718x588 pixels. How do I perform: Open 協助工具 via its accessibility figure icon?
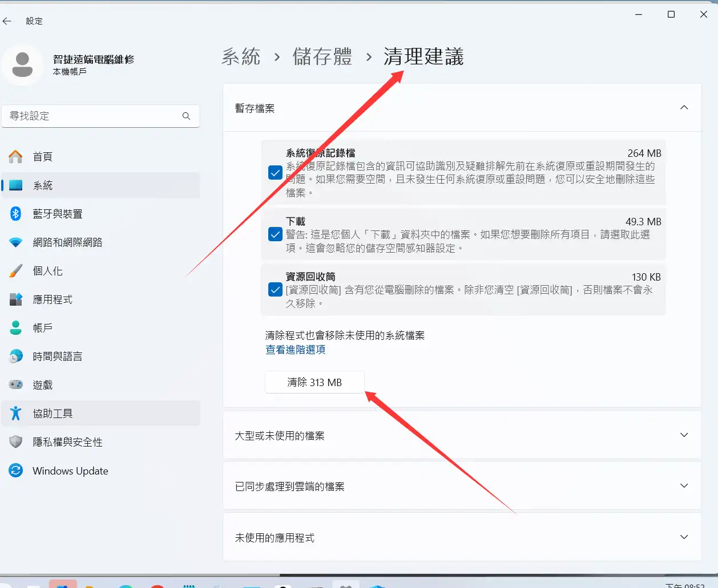16,413
